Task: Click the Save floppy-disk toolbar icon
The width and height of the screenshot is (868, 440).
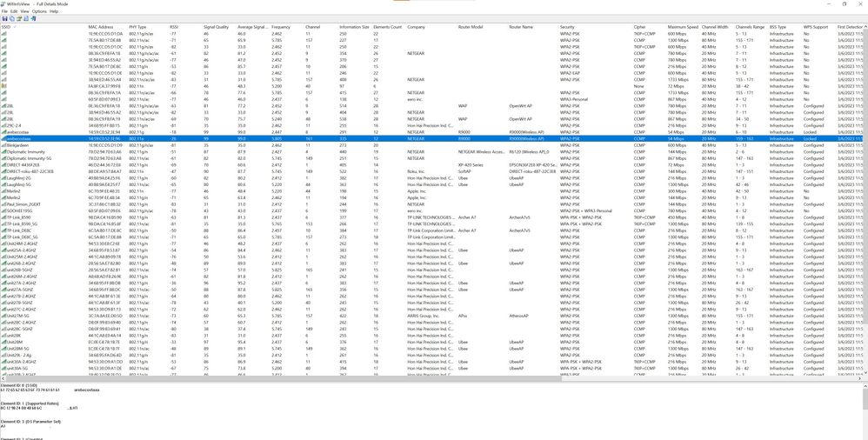Action: pos(5,18)
